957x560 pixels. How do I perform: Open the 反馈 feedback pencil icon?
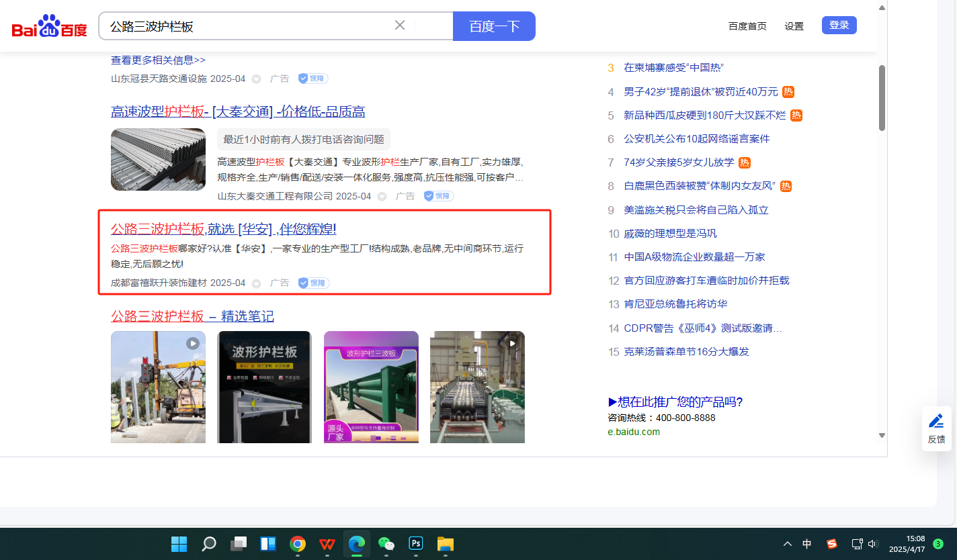point(936,422)
